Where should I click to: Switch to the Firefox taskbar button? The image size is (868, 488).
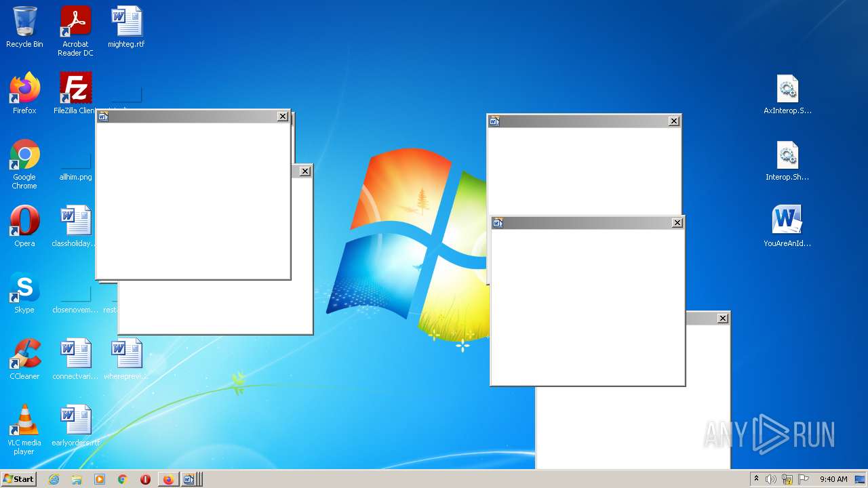pos(168,479)
